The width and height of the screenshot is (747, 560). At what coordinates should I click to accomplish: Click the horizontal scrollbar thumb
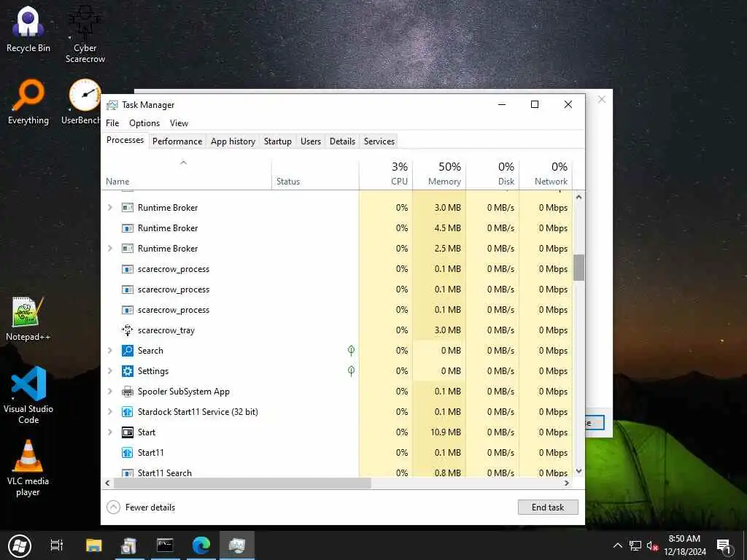(242, 483)
